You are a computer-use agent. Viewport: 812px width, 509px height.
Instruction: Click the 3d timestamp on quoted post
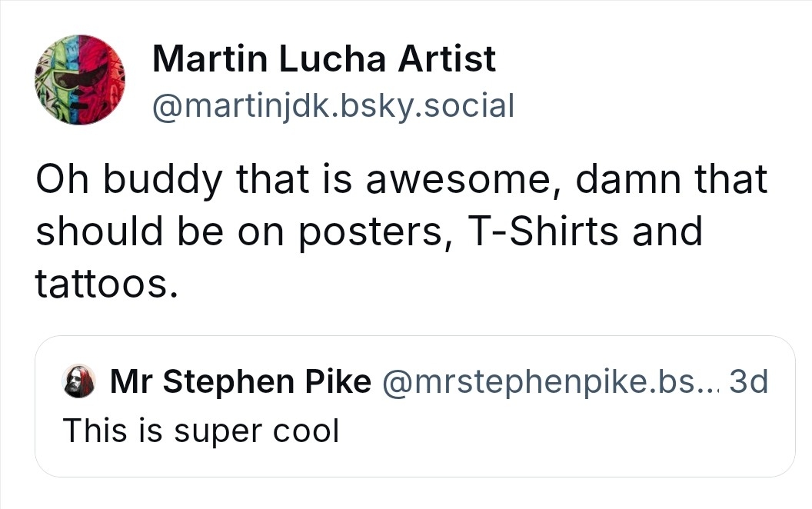point(748,381)
